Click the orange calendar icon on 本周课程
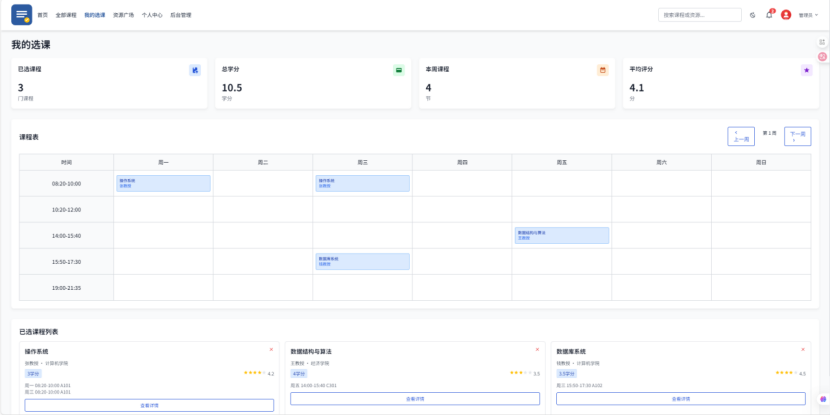This screenshot has height=416, width=831. 603,70
